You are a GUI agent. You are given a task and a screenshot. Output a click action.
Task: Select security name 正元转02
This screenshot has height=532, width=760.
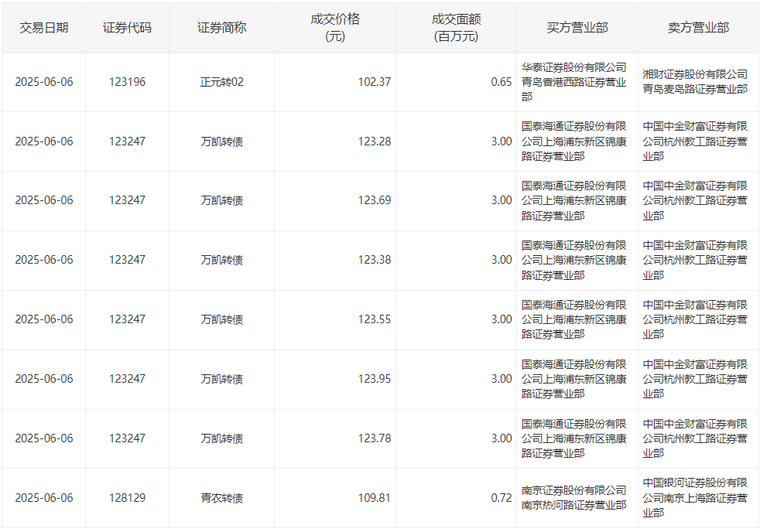[221, 82]
